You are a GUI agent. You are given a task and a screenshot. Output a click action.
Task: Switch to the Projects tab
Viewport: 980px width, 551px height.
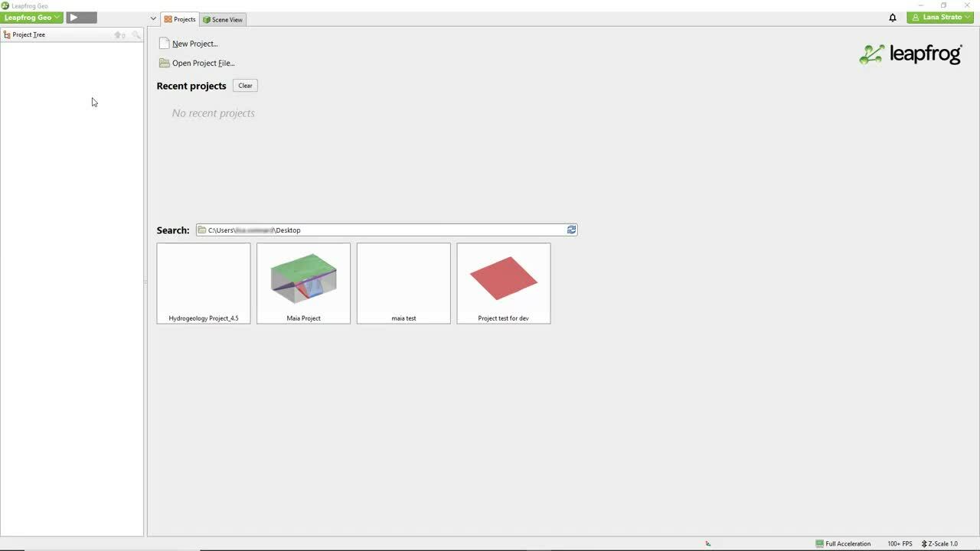click(x=180, y=19)
